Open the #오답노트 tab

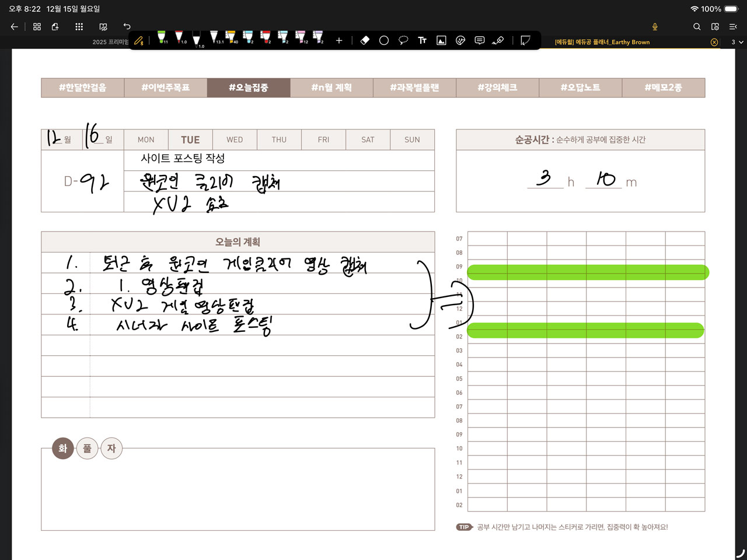580,87
